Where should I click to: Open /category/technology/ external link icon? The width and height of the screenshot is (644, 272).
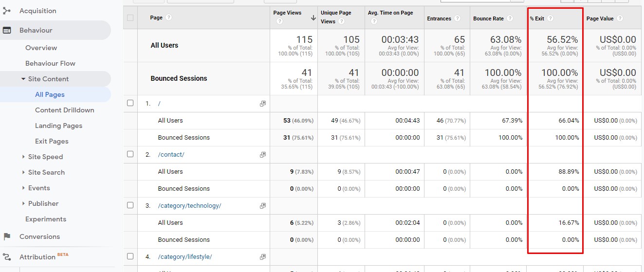[263, 206]
